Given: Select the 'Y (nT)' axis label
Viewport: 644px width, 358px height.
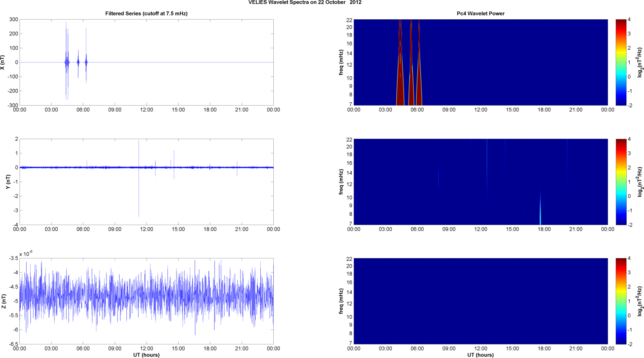Looking at the screenshot, I should coord(8,182).
